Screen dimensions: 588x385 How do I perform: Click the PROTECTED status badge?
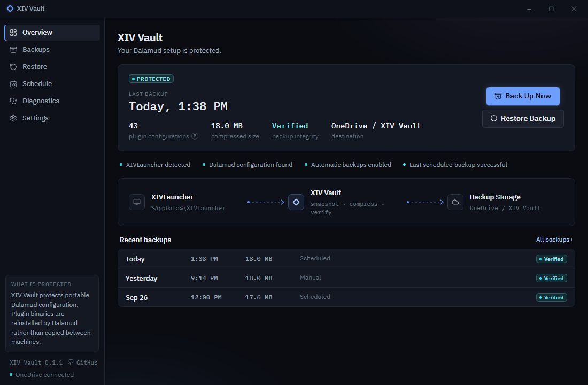pyautogui.click(x=151, y=79)
